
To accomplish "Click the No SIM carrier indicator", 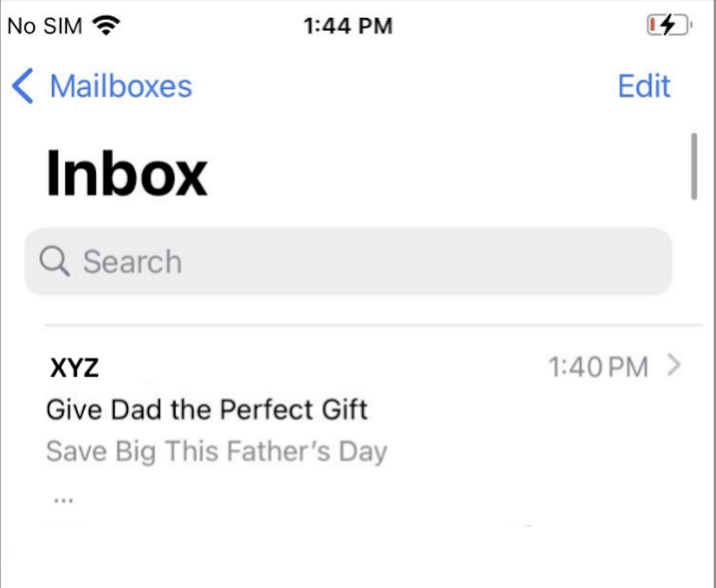I will [x=44, y=26].
